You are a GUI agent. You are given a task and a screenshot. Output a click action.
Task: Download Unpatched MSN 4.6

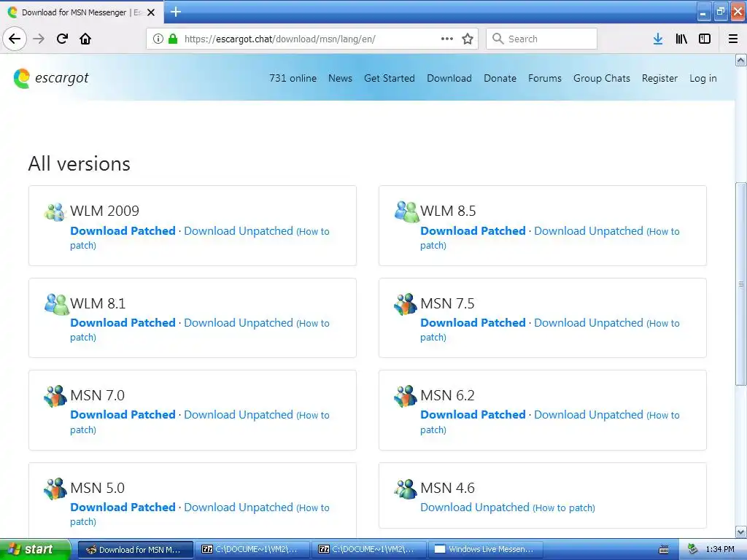[x=474, y=507]
